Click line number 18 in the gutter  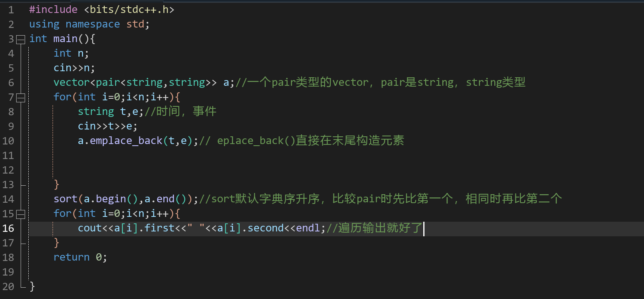(8, 257)
